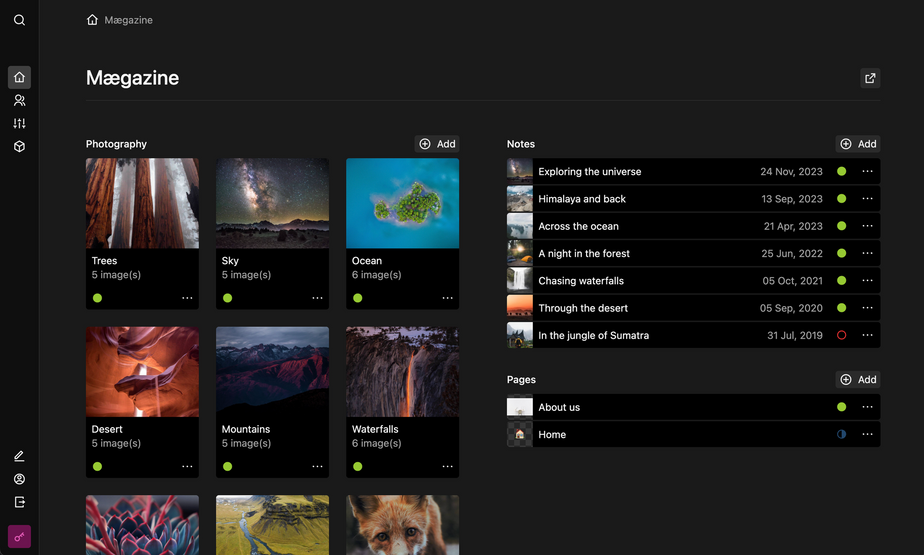The width and height of the screenshot is (924, 555).
Task: Open options menu for Trees album
Action: pyautogui.click(x=187, y=298)
